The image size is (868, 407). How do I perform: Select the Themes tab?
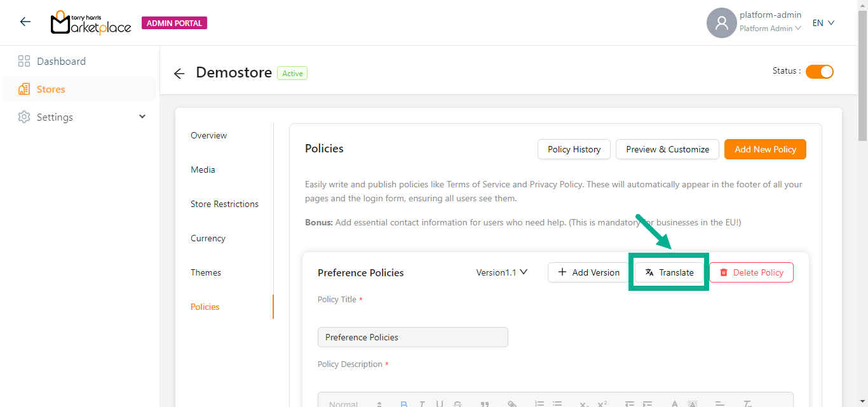(206, 272)
